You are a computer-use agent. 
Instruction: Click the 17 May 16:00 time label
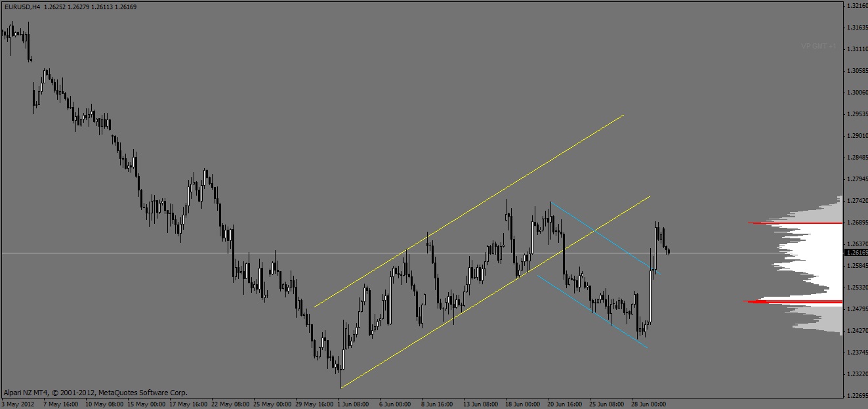point(188,404)
